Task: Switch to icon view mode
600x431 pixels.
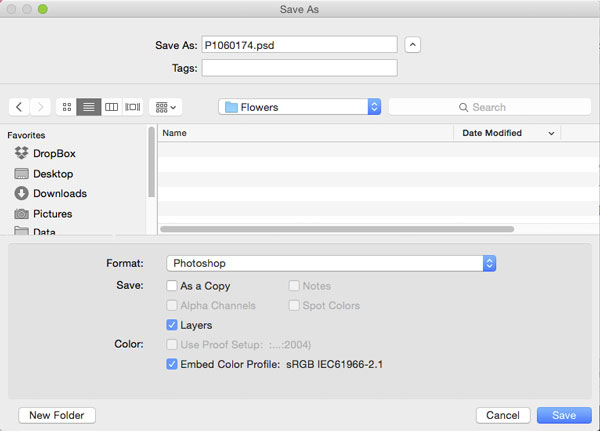Action: [66, 107]
